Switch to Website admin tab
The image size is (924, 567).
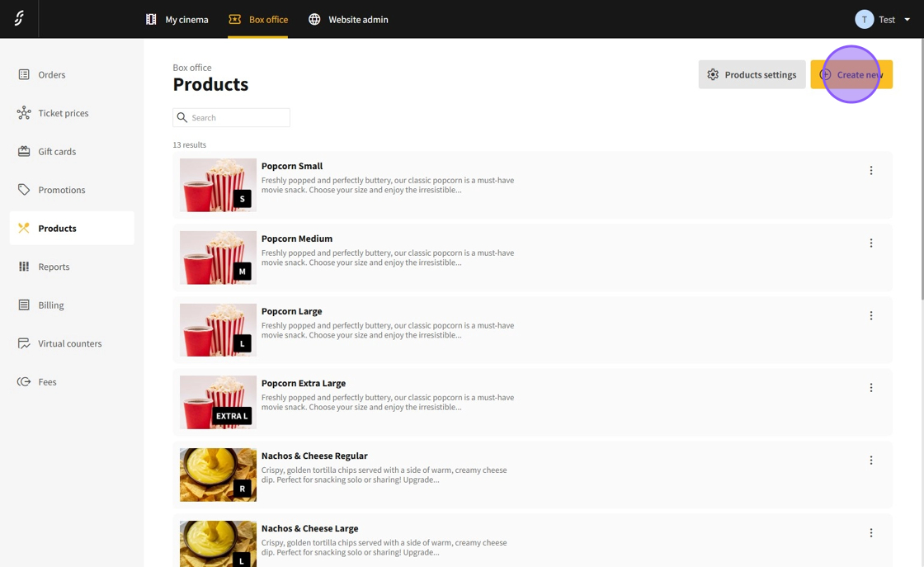348,19
